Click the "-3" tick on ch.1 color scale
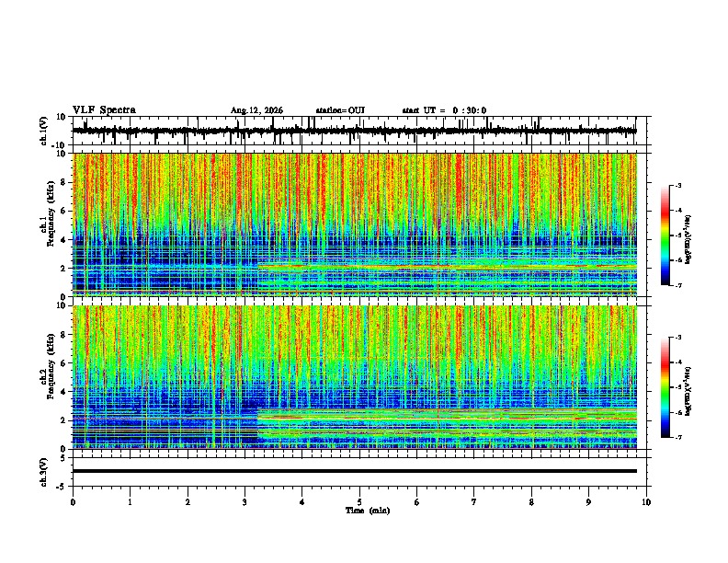This screenshot has width=728, height=563. [677, 185]
